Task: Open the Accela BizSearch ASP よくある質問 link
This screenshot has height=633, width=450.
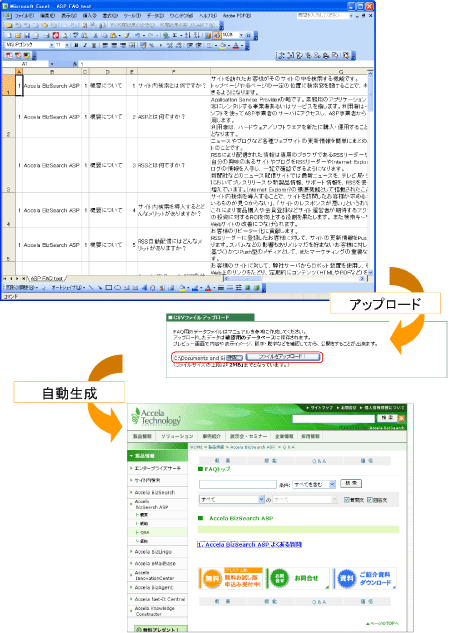Action: click(249, 545)
